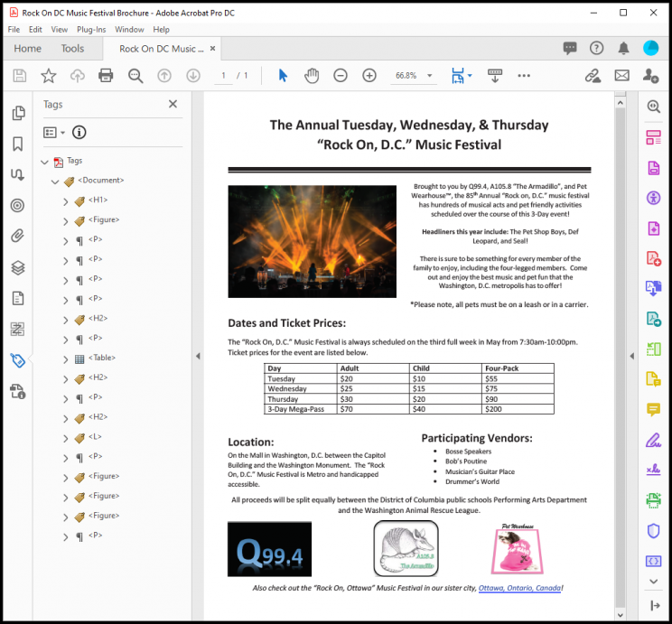Open the Protect shield tool
672x624 pixels.
pyautogui.click(x=653, y=531)
